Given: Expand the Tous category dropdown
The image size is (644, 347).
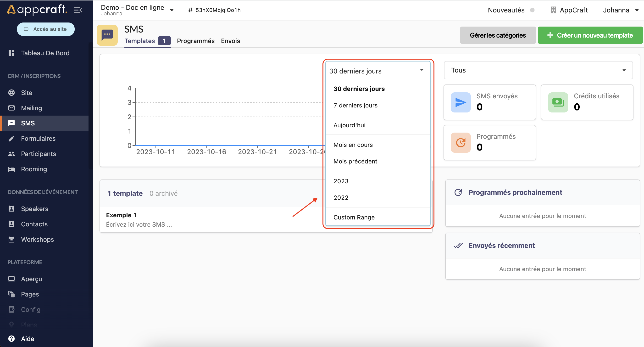Looking at the screenshot, I should point(538,70).
